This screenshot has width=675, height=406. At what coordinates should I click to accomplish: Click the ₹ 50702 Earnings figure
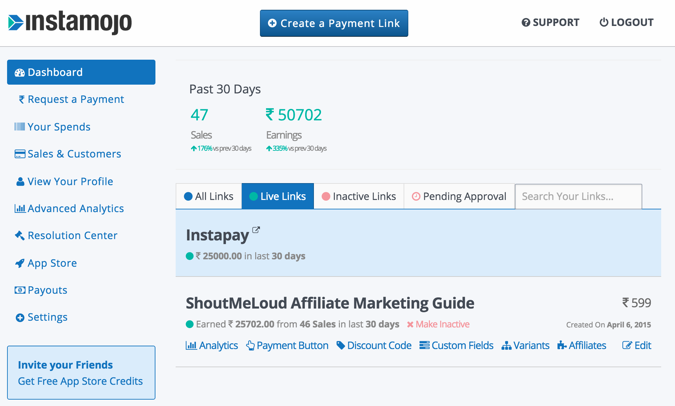(294, 115)
